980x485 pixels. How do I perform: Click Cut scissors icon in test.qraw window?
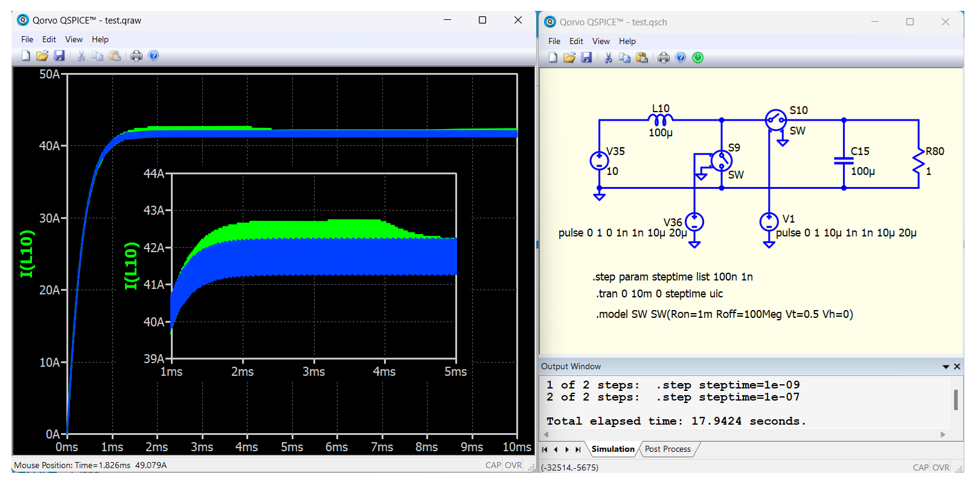[x=81, y=55]
